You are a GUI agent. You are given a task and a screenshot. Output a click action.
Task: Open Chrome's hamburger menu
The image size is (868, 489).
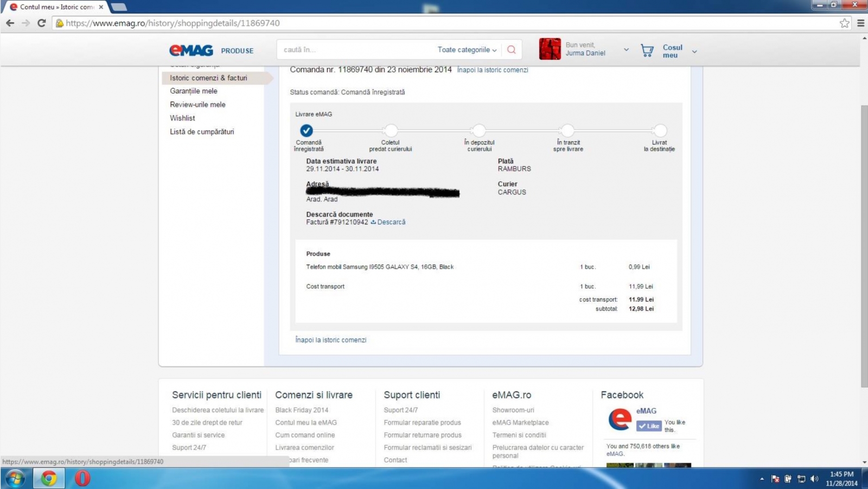pyautogui.click(x=860, y=23)
